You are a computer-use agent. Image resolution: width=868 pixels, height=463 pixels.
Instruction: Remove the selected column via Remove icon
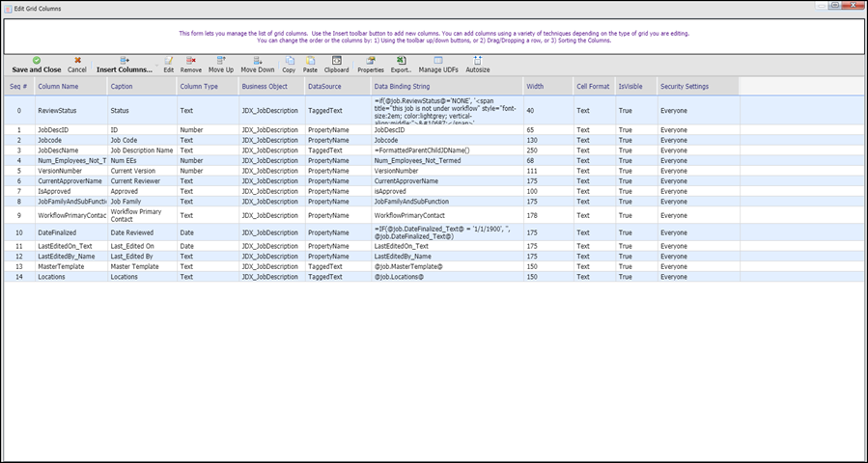[191, 61]
